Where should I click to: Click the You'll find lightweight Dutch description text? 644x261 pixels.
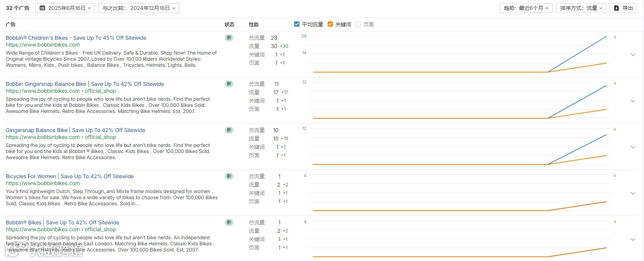pos(112,198)
